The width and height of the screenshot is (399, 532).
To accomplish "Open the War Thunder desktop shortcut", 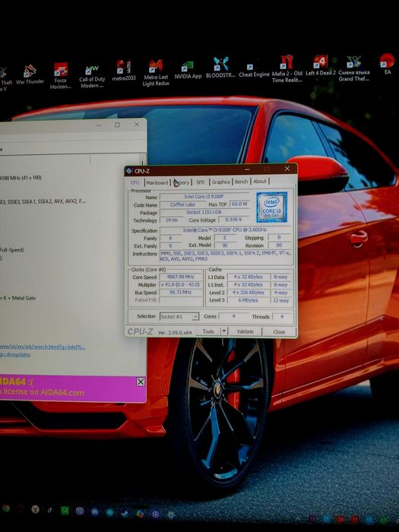I will [30, 74].
